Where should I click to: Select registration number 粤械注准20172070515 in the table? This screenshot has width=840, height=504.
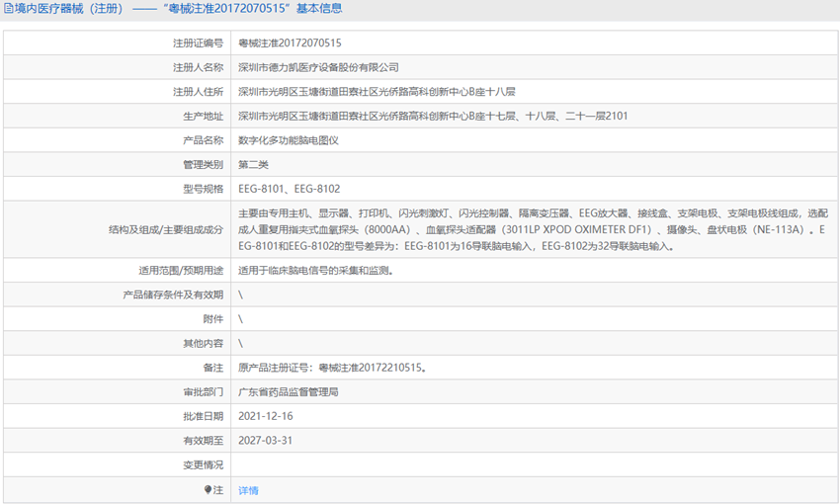tap(290, 42)
